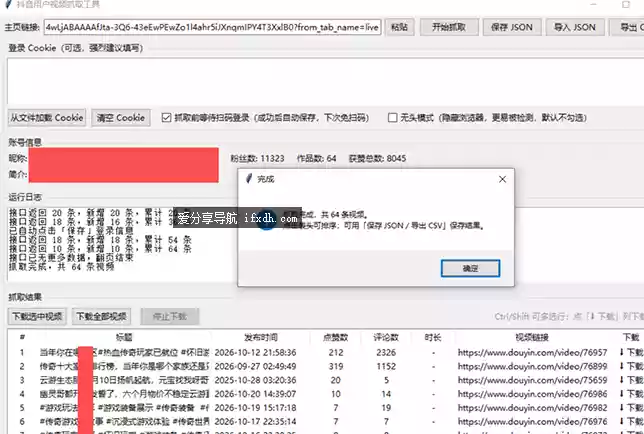Click inside the 登录 Cookie text area
This screenshot has width=644, height=434.
[325, 81]
